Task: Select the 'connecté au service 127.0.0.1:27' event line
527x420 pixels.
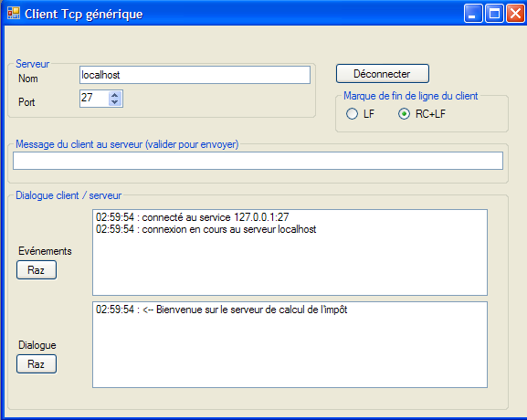Action: click(192, 217)
